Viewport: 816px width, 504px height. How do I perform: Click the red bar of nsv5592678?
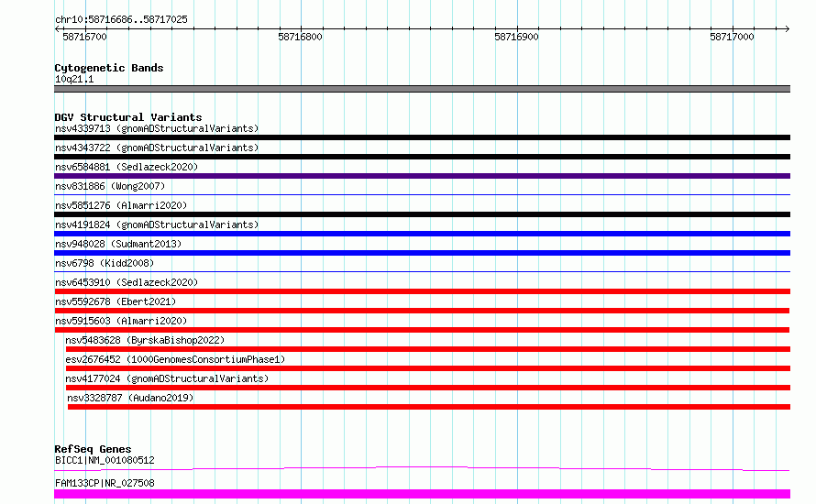(422, 311)
